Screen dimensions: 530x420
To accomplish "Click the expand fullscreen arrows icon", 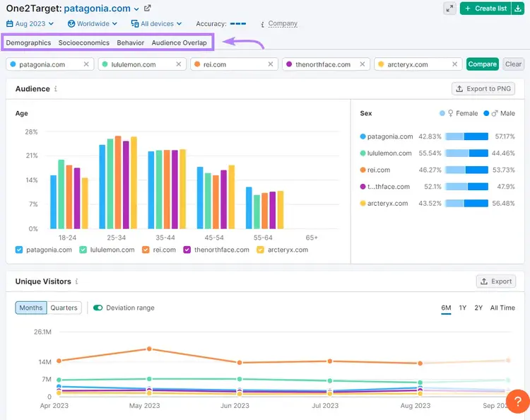I will [449, 8].
